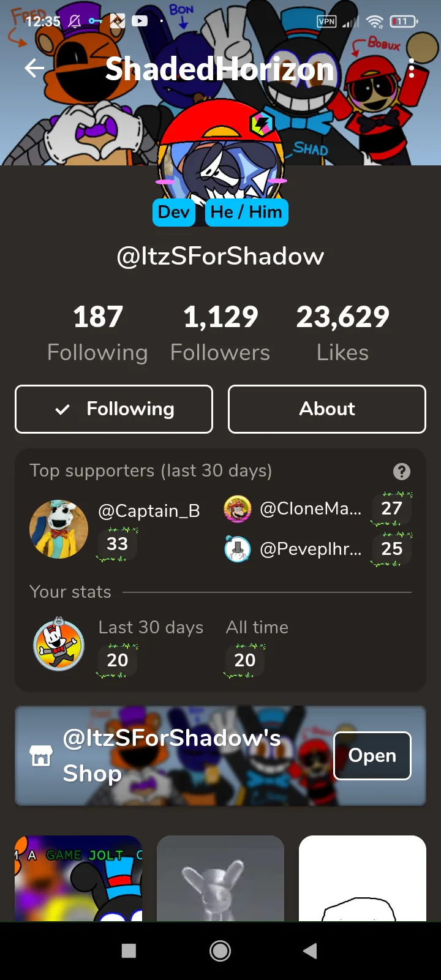441x980 pixels.
Task: Toggle the Following button to unfollow
Action: tap(114, 409)
